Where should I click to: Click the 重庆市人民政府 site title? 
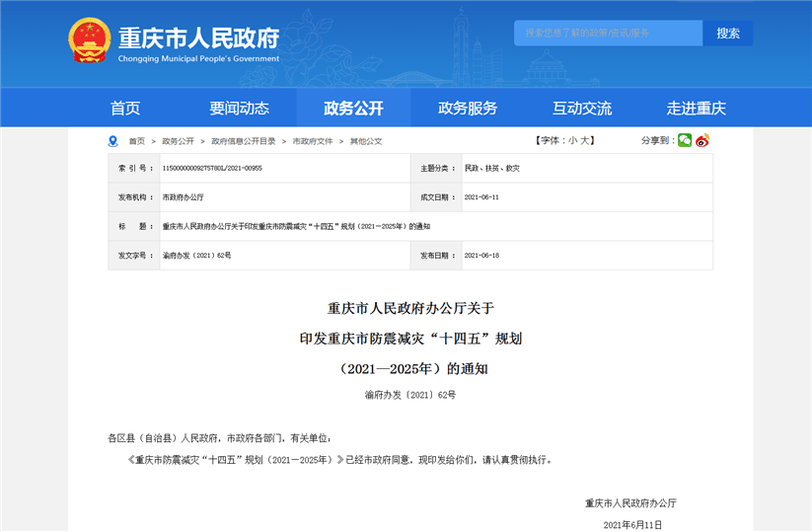point(198,38)
